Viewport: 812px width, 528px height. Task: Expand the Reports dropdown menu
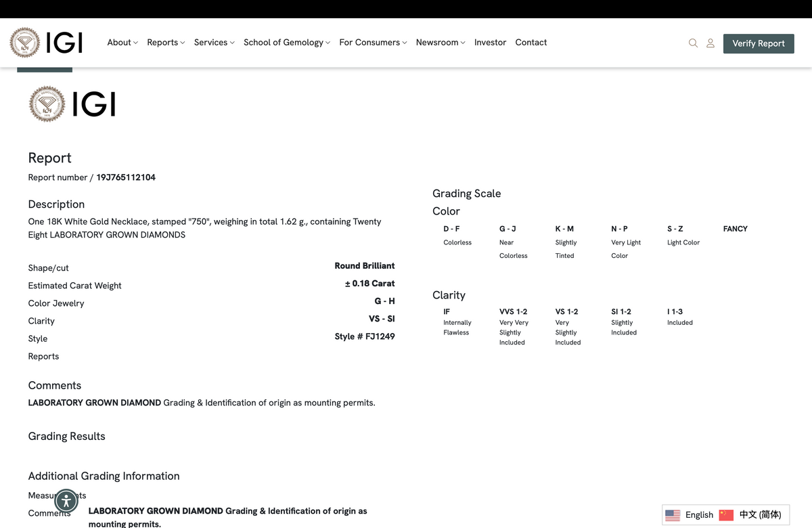166,42
